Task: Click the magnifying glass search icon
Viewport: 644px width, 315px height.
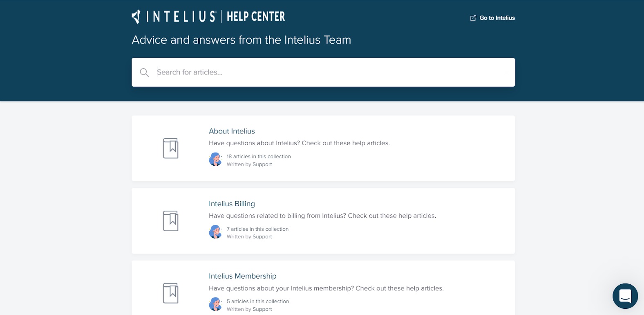Action: [144, 73]
